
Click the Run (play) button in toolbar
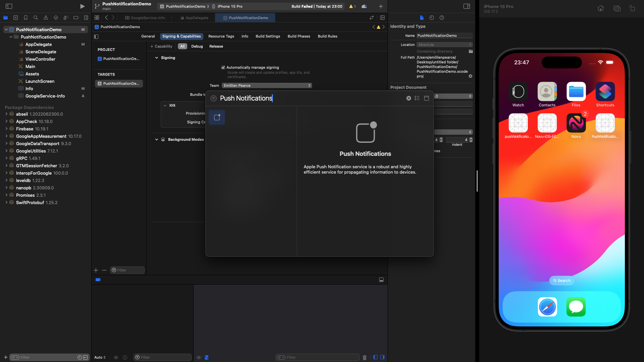coord(82,6)
